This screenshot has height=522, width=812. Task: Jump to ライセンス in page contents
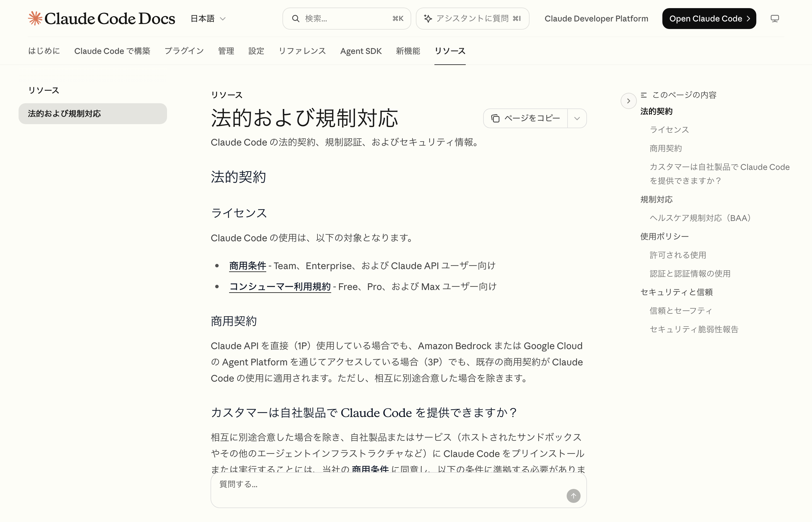coord(669,130)
